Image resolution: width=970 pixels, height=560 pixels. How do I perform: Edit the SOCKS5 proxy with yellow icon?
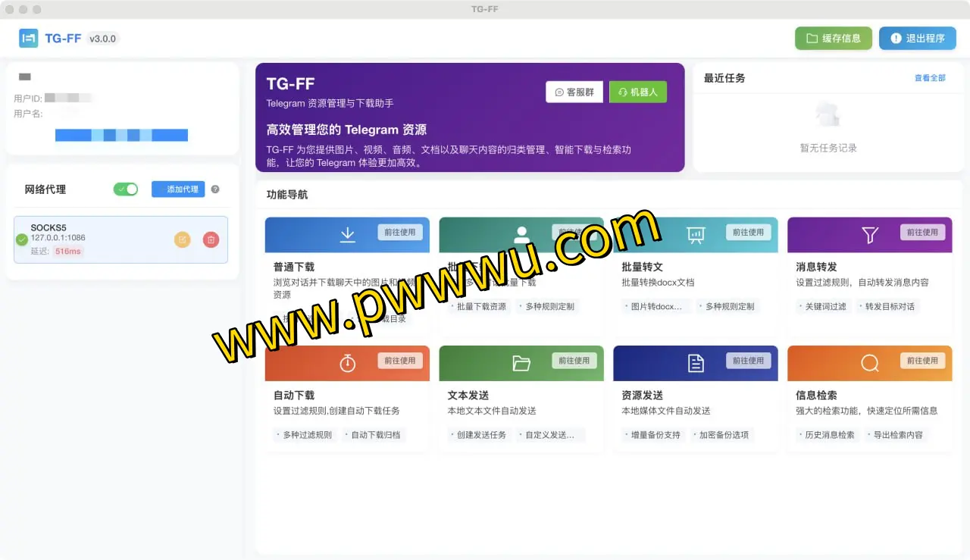point(183,239)
